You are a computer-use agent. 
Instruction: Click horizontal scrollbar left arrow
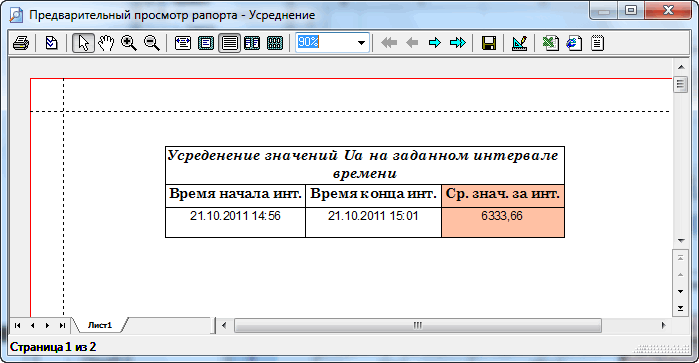coord(224,326)
